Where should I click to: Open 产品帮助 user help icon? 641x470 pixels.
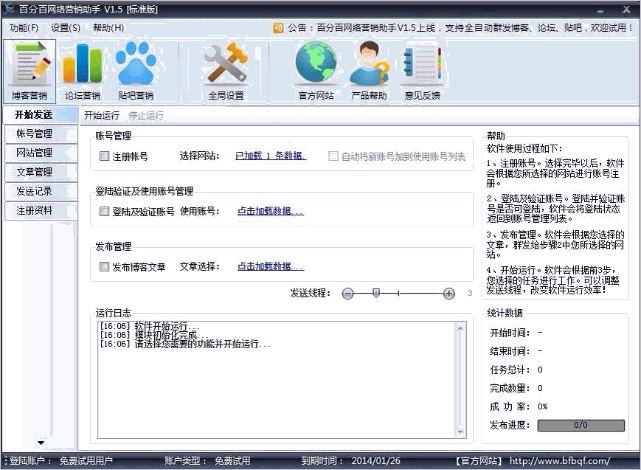(369, 71)
